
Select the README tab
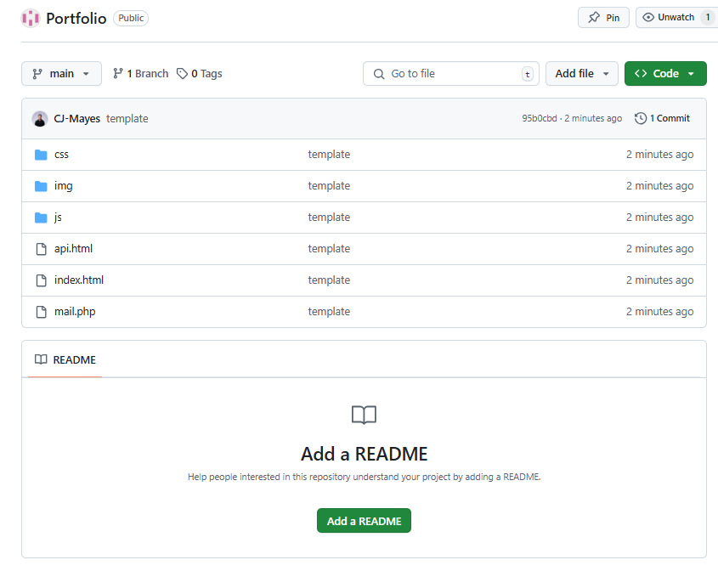tap(65, 359)
